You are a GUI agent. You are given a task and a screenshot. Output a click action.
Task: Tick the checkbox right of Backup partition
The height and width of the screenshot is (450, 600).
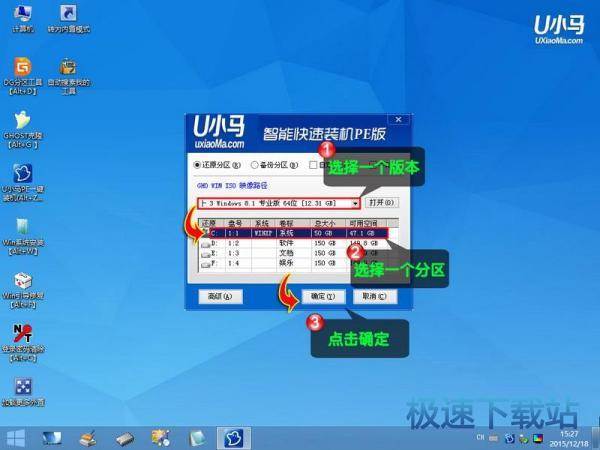pos(313,165)
